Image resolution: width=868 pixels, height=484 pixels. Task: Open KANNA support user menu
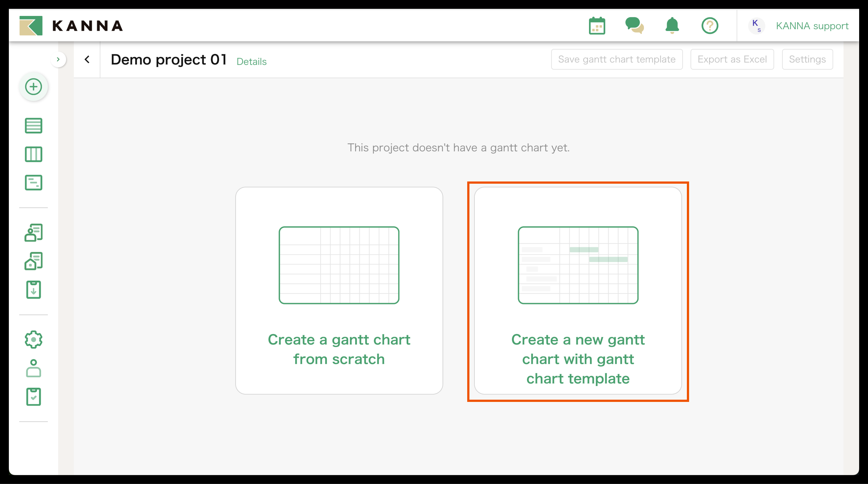pyautogui.click(x=812, y=26)
